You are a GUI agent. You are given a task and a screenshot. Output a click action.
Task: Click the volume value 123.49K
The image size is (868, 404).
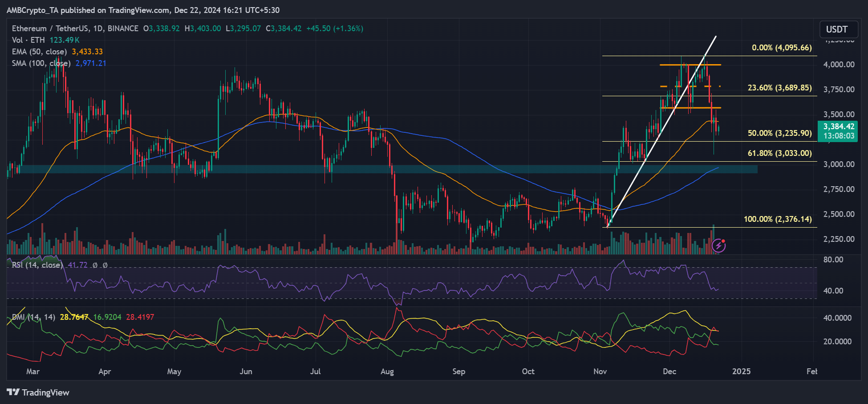tap(65, 40)
